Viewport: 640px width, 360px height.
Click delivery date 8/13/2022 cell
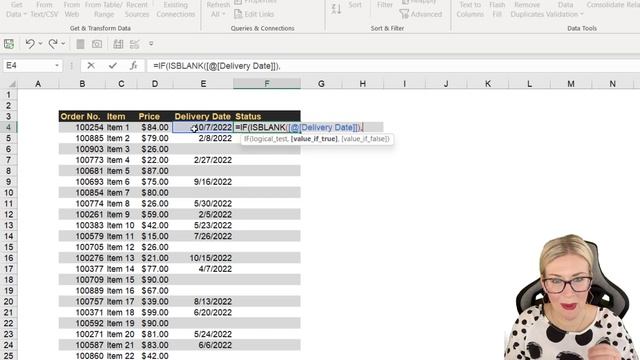coord(203,301)
